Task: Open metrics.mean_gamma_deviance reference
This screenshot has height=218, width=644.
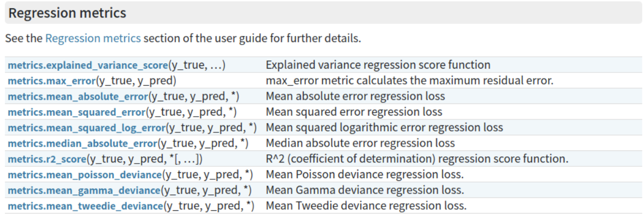Action: click(x=84, y=190)
